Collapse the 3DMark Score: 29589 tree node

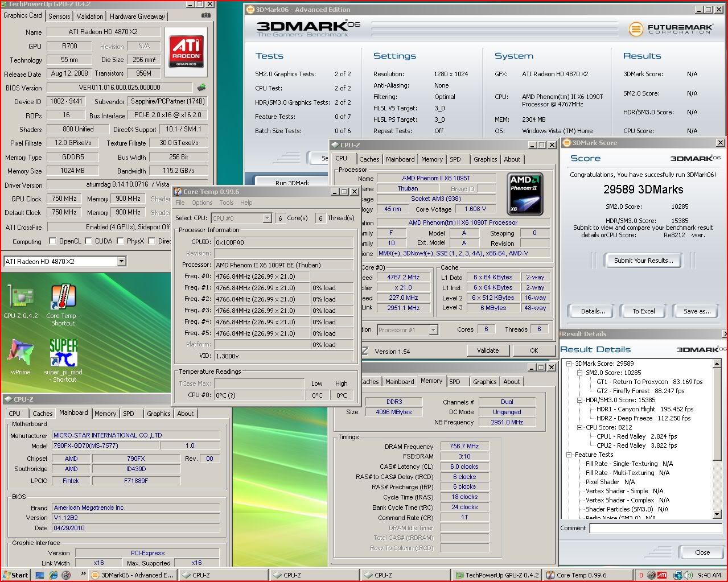click(569, 364)
